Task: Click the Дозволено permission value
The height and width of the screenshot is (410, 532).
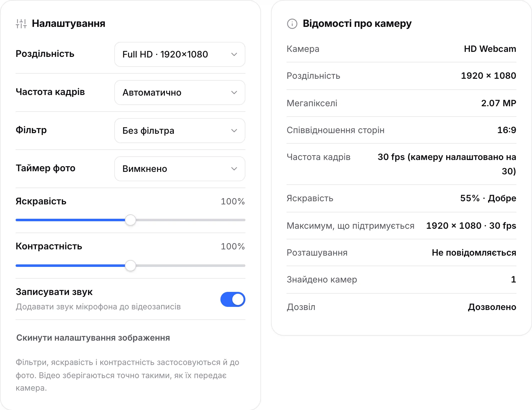Action: point(492,307)
